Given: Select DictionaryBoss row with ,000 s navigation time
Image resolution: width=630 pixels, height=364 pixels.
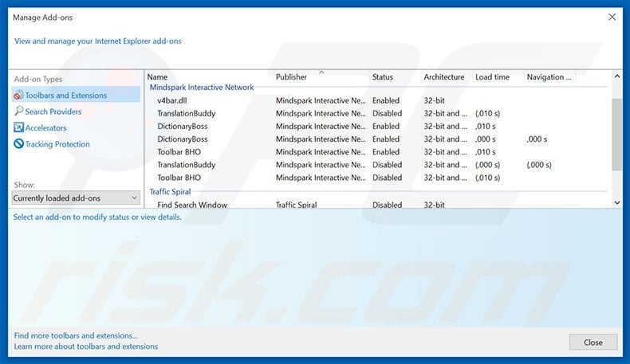Looking at the screenshot, I should point(378,139).
